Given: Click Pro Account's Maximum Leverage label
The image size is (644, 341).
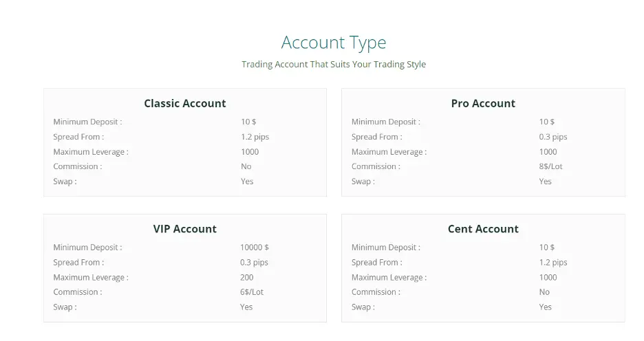Looking at the screenshot, I should tap(389, 152).
